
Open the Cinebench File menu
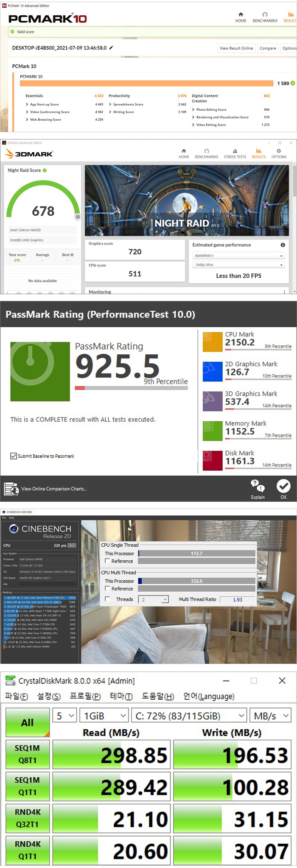click(4, 517)
